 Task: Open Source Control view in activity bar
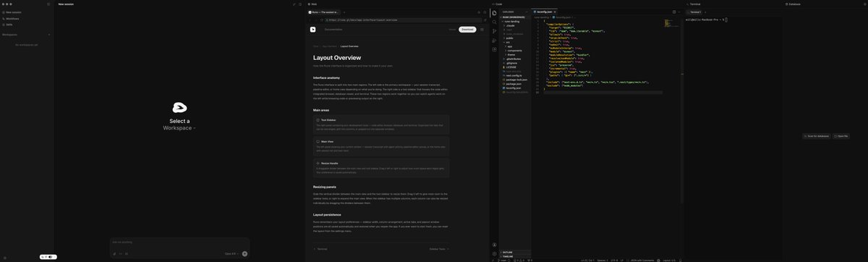pos(495,31)
